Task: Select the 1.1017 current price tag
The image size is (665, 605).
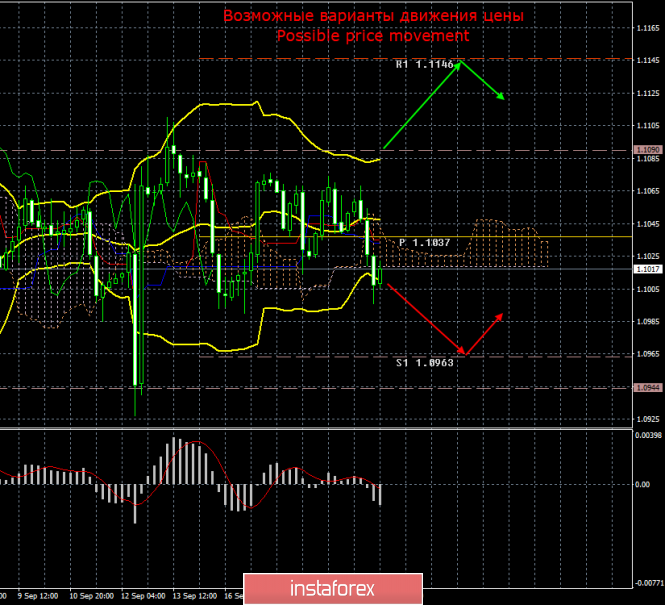Action: coord(646,269)
